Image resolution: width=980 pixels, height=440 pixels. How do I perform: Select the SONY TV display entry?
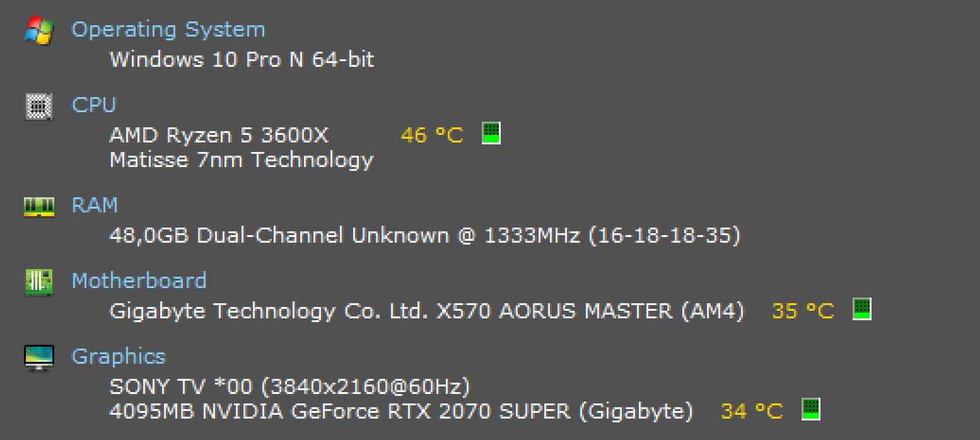click(290, 386)
